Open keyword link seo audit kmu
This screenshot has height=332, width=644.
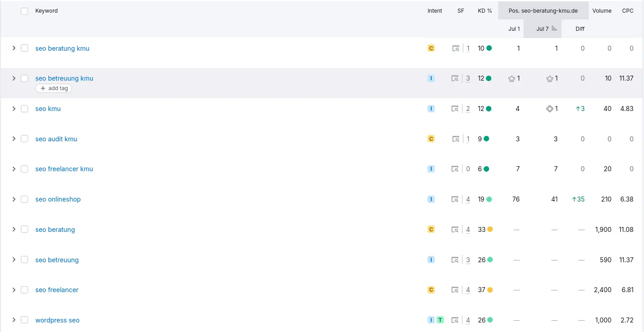pyautogui.click(x=56, y=139)
